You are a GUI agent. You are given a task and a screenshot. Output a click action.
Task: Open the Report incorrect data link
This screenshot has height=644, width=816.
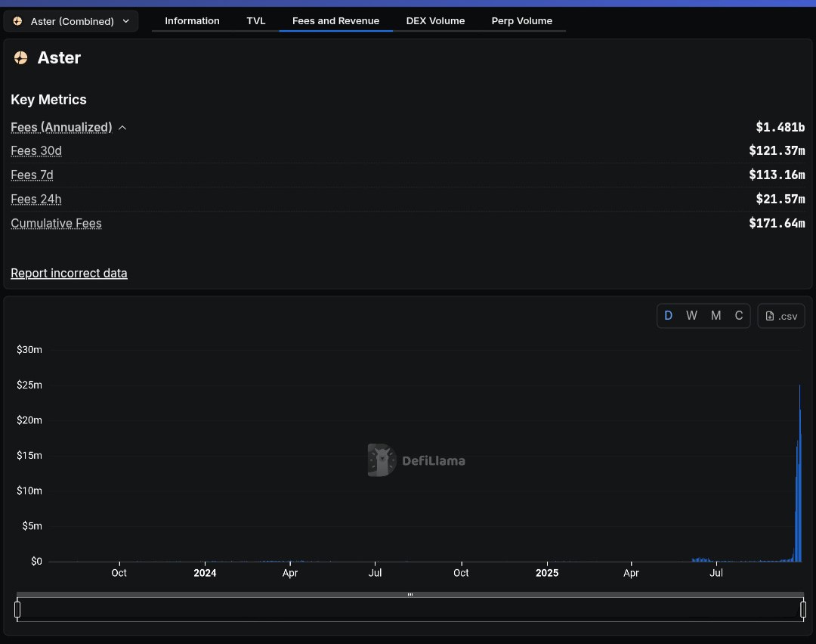point(69,274)
